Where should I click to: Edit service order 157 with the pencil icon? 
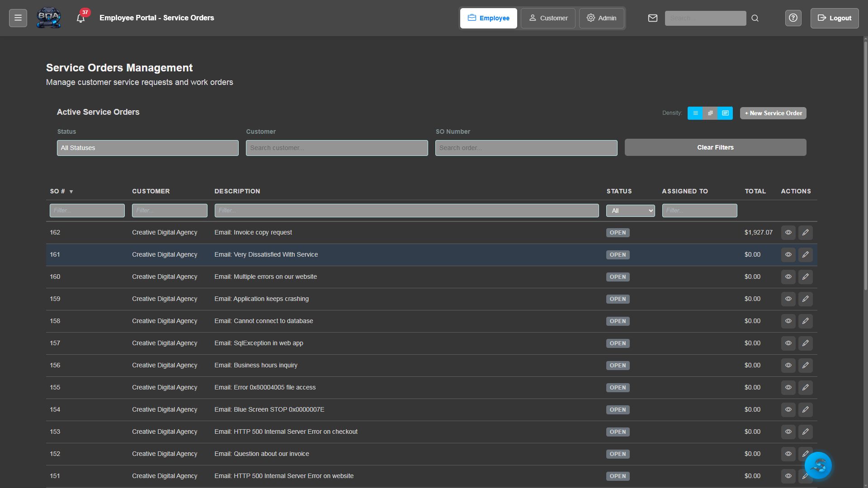805,343
